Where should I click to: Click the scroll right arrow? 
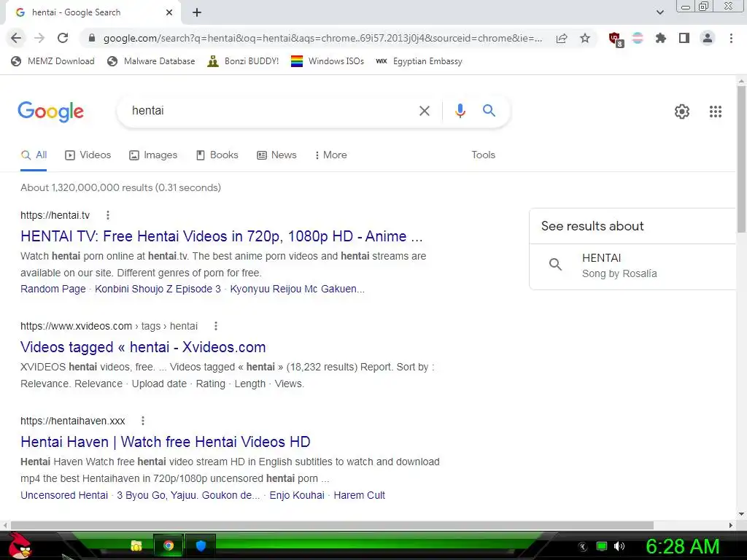731,525
